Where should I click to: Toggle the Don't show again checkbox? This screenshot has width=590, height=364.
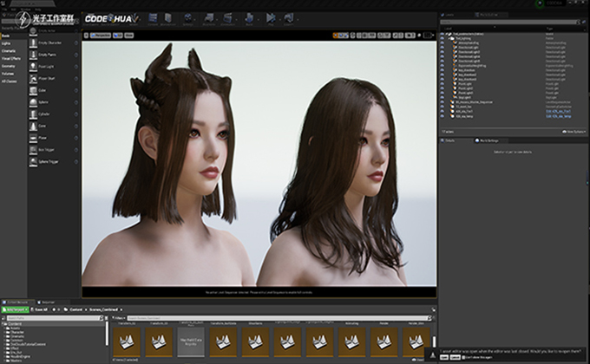(x=463, y=358)
